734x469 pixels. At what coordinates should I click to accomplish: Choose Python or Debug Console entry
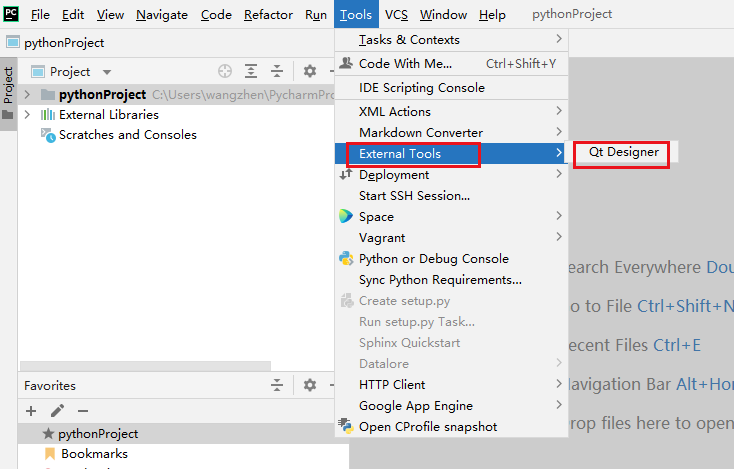click(x=451, y=259)
